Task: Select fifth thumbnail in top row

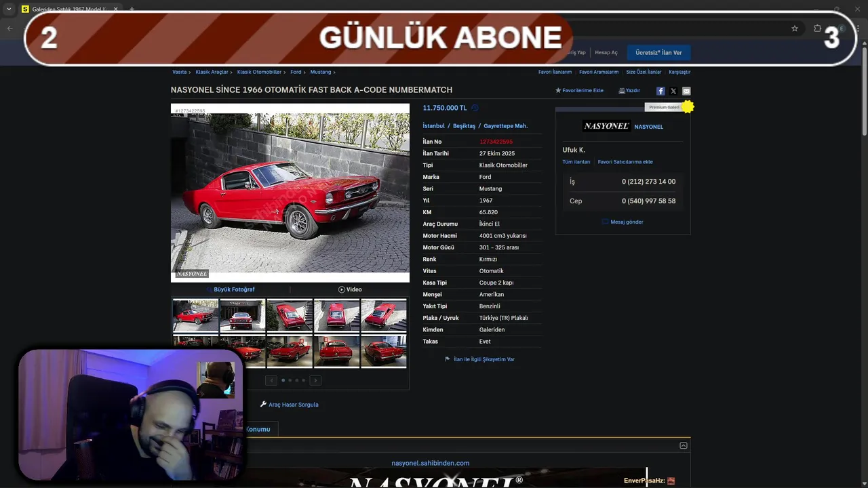Action: [x=384, y=316]
